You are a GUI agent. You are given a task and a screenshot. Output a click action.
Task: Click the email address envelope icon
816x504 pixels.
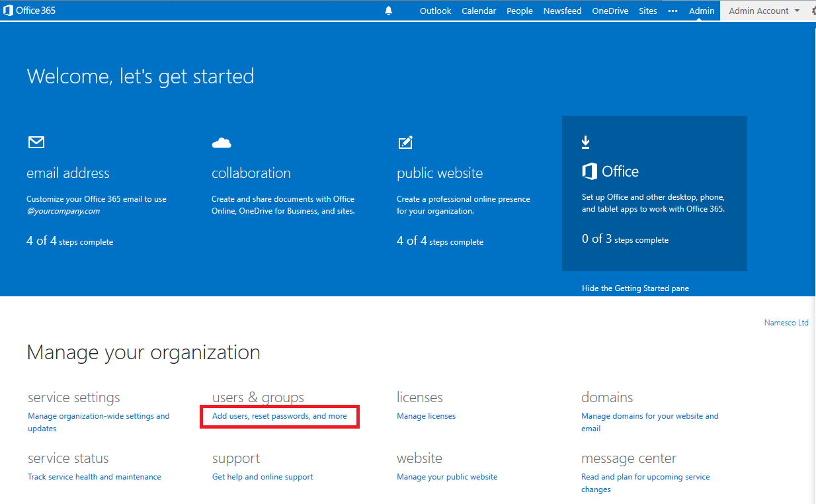coord(36,142)
